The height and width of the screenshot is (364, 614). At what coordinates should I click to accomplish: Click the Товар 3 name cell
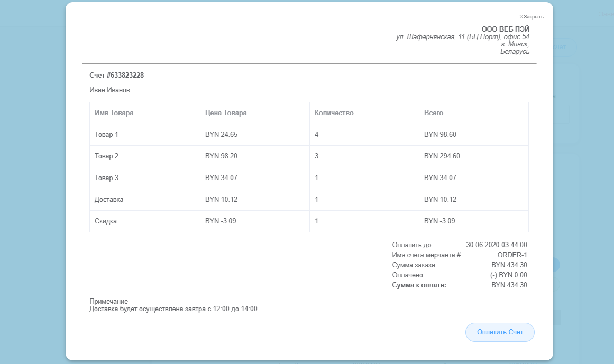pos(106,178)
